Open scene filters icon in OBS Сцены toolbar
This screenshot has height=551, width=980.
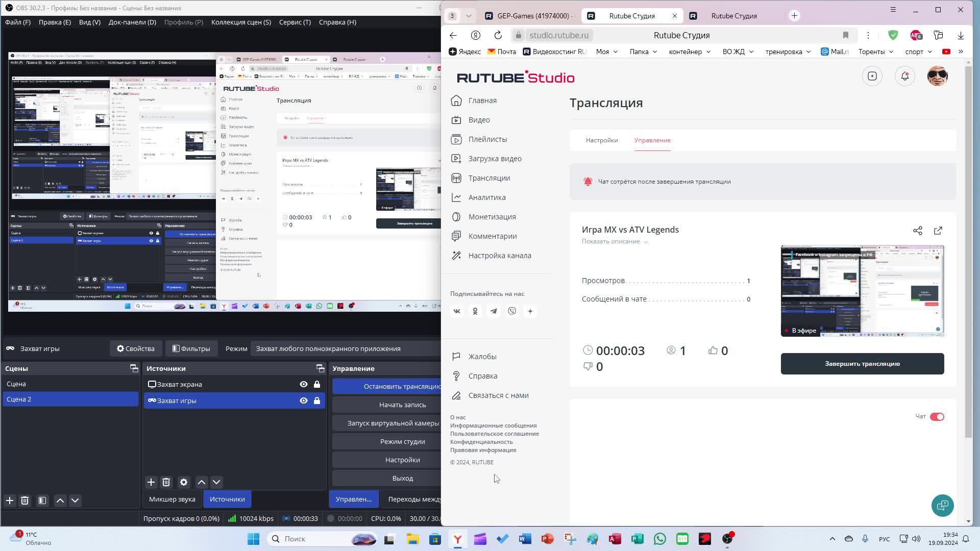coord(42,500)
